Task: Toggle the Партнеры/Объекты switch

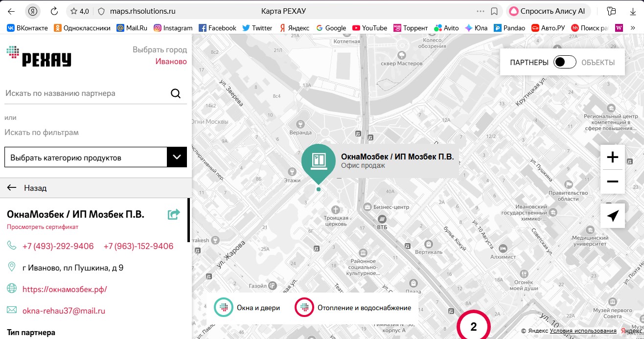Action: pyautogui.click(x=565, y=62)
